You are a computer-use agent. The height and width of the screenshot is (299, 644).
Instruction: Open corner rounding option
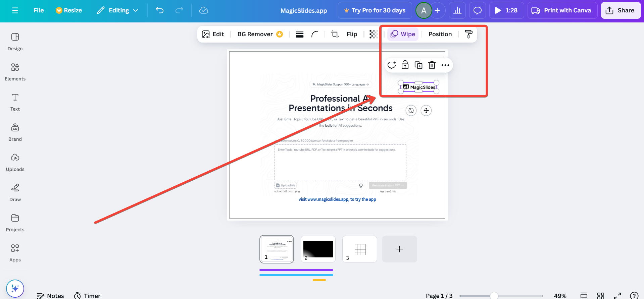[x=315, y=34]
